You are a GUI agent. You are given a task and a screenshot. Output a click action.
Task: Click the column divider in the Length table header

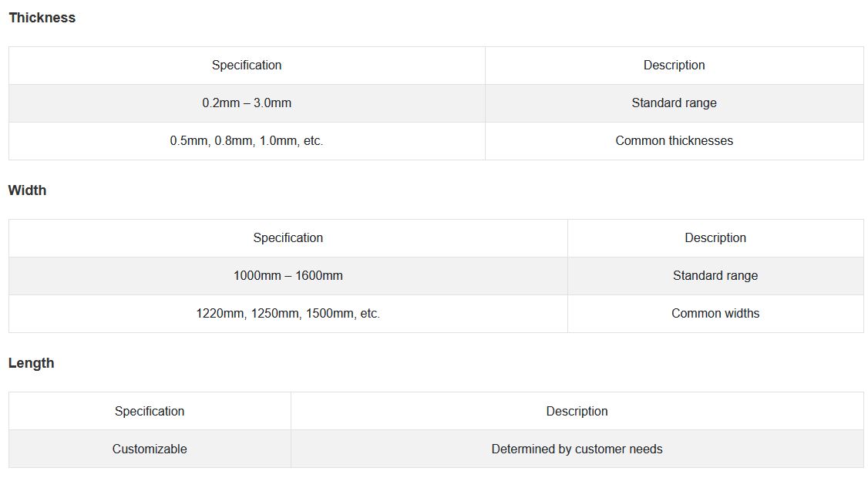[x=291, y=412]
